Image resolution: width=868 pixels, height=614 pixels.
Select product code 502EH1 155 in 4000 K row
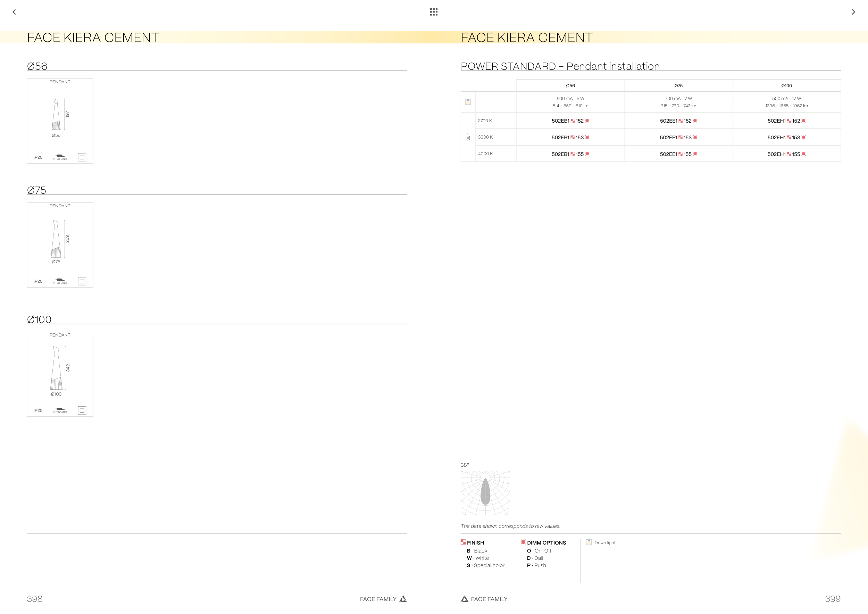(x=783, y=154)
